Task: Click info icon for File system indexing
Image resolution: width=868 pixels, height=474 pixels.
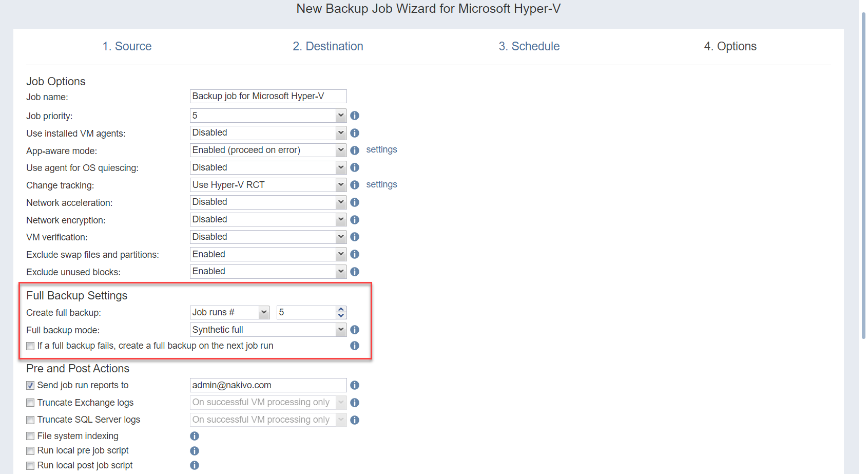Action: pos(194,436)
